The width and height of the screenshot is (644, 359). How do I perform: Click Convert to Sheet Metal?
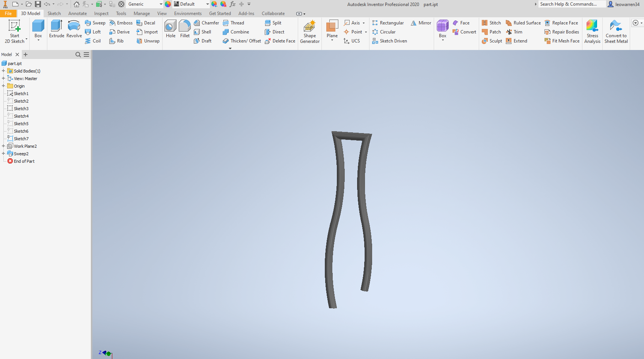(616, 32)
